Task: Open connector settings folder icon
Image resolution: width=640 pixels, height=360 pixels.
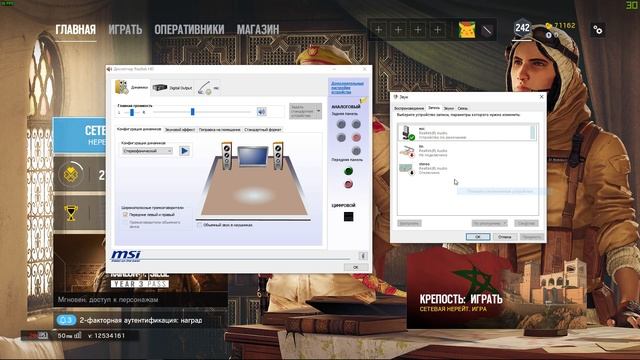Action: pyautogui.click(x=363, y=100)
